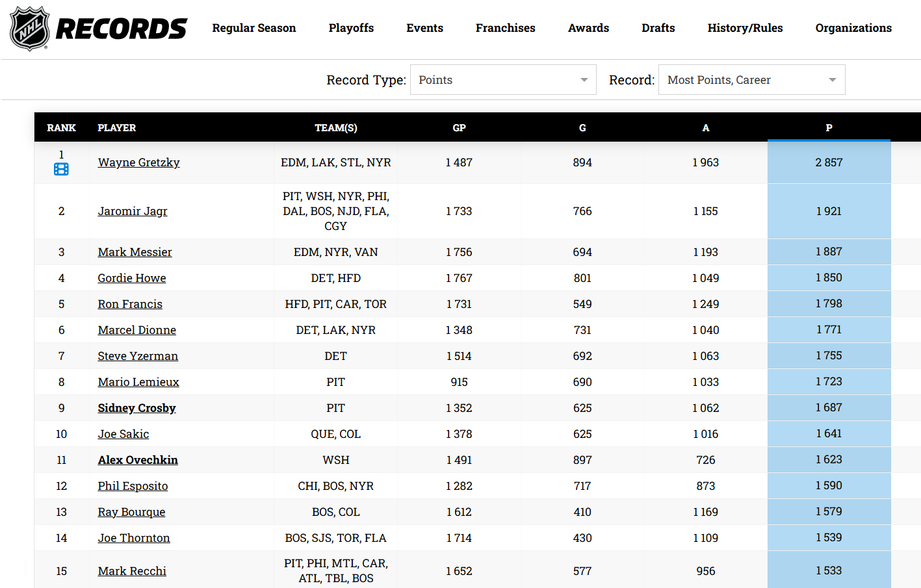Sort table by P column header
Screen dimensions: 921x588
(829, 128)
